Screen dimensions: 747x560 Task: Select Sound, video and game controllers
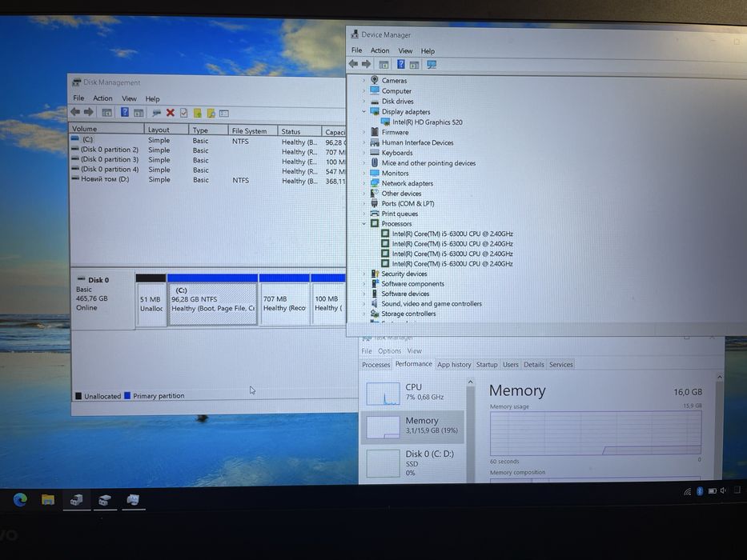431,304
